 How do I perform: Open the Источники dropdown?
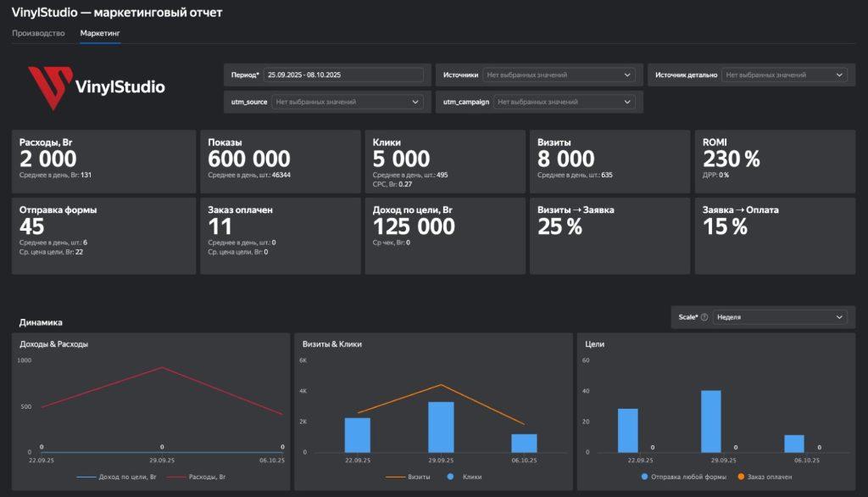559,75
